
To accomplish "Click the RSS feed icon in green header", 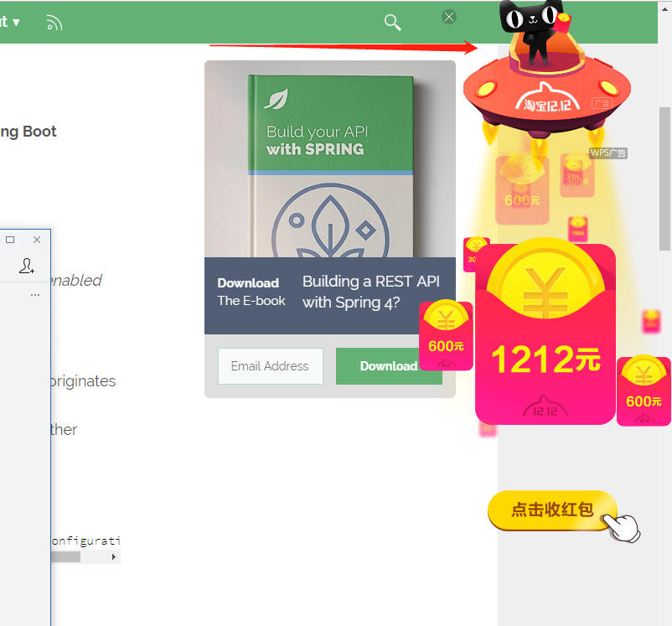I will click(54, 23).
